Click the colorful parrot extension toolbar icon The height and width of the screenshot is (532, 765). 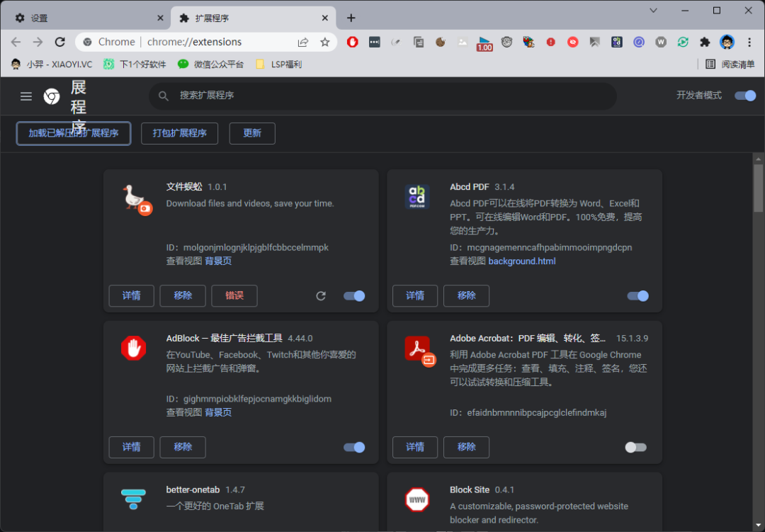tap(529, 42)
